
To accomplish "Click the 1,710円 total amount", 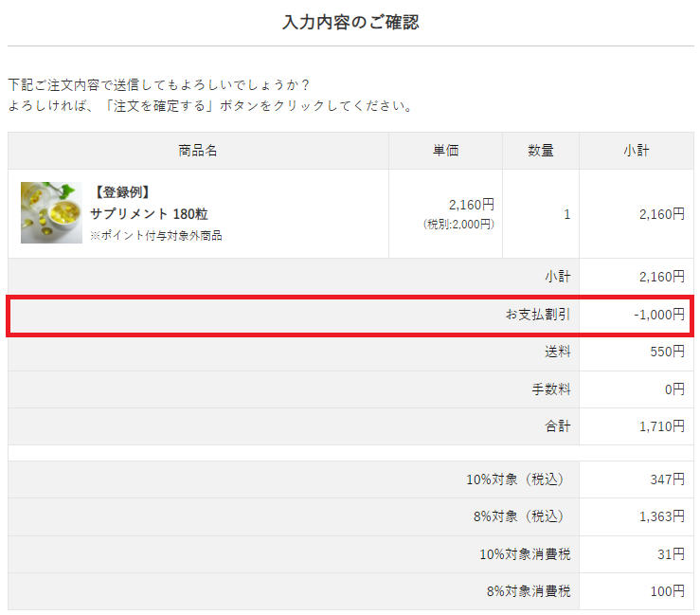I will (x=661, y=426).
